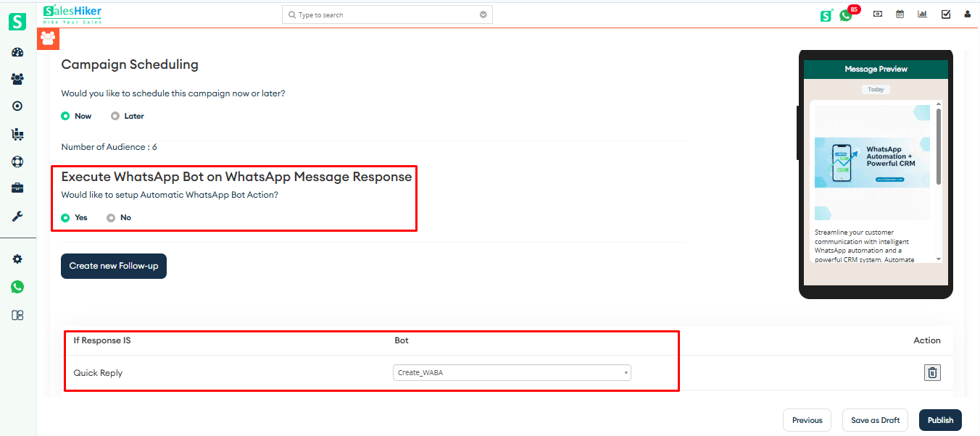Open tasks via the checkbox icon top right
Screen dimensions: 980x436
point(945,14)
